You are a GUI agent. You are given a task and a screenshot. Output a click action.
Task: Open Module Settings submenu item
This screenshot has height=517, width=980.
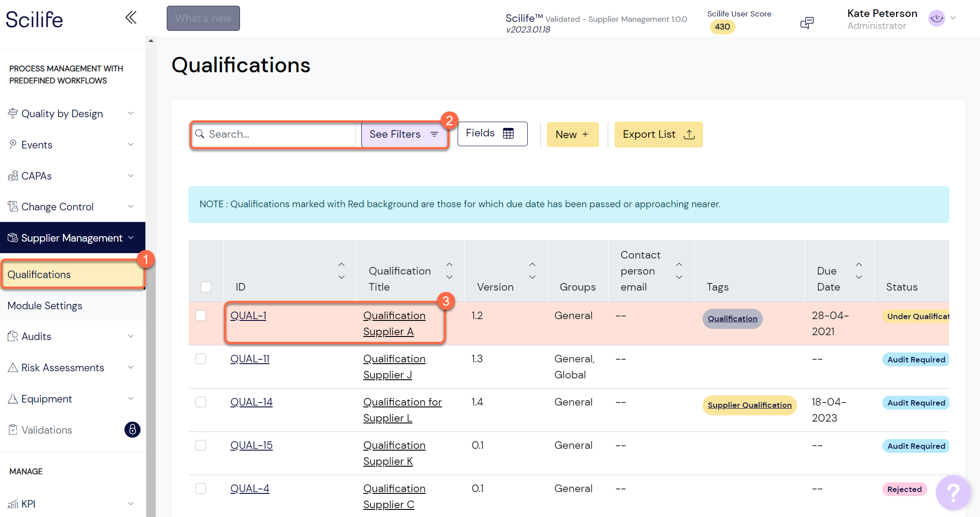73,306
